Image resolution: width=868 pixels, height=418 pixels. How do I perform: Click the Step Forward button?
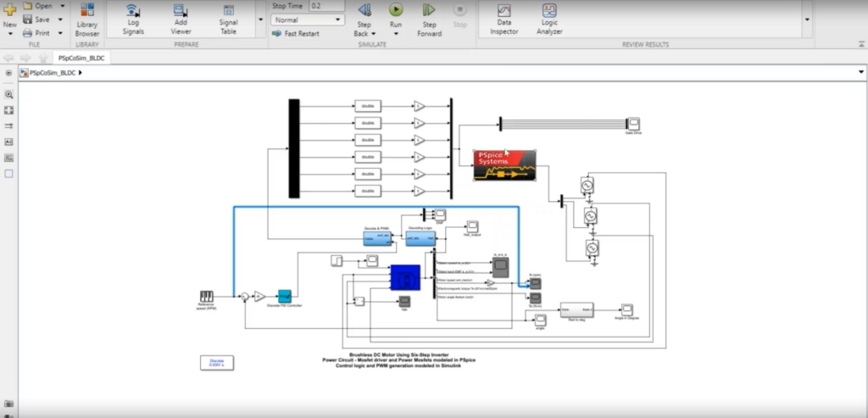pos(429,20)
